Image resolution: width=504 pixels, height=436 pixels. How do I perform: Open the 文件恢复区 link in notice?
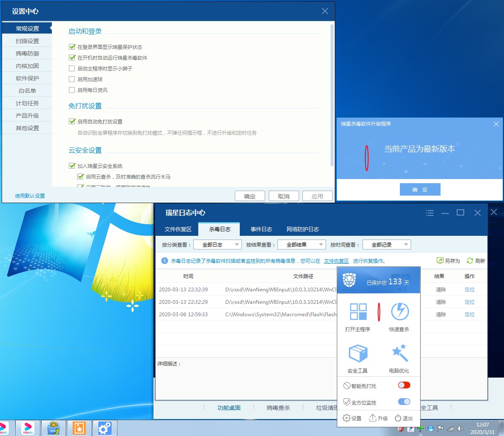(336, 261)
